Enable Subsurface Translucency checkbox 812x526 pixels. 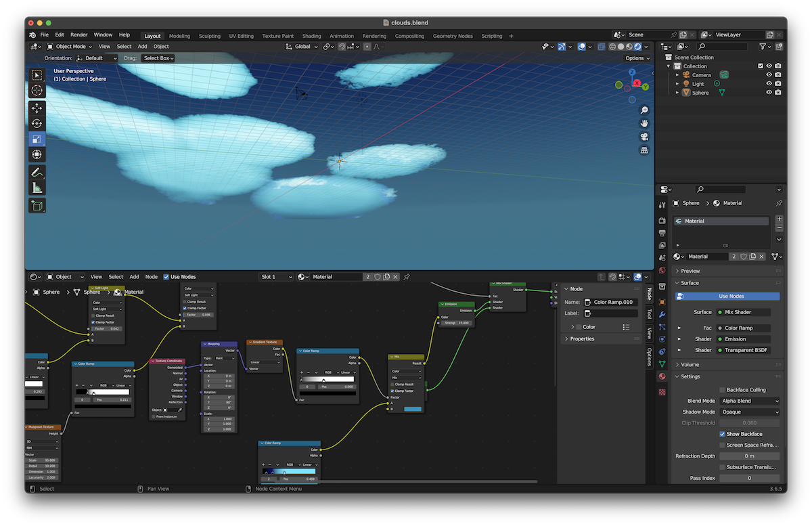[x=722, y=467]
